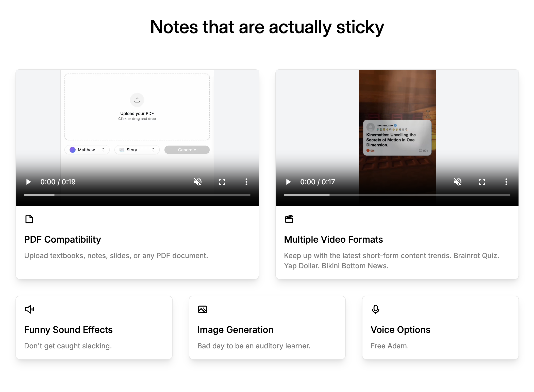
Task: Seek on the PDF video progress bar
Action: pyautogui.click(x=137, y=195)
